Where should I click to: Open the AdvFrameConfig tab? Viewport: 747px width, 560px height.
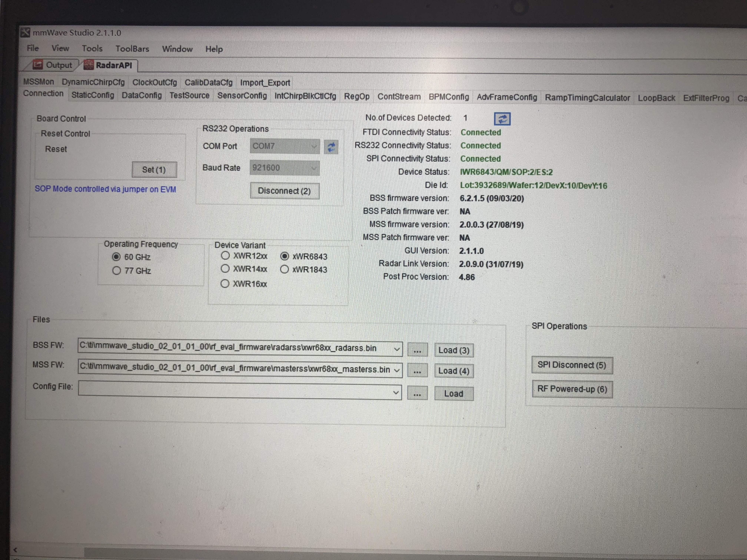pyautogui.click(x=507, y=98)
